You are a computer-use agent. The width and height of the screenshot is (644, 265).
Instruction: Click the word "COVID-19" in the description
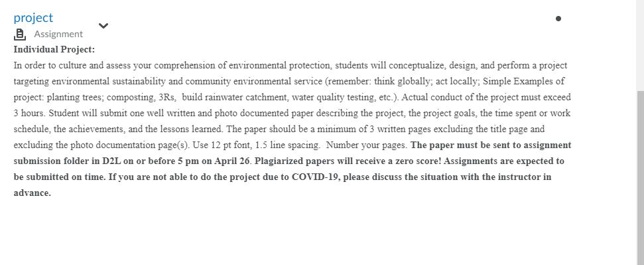tap(315, 177)
